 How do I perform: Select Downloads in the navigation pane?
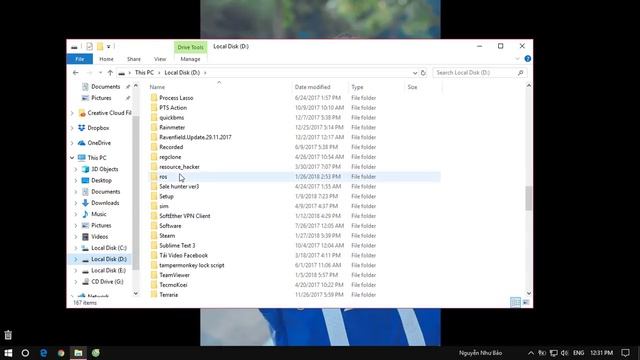coord(105,203)
